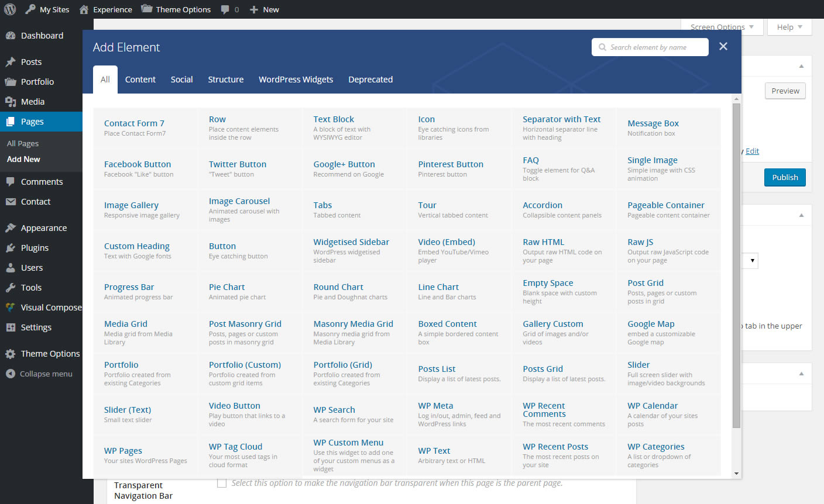Select the Image Carousel element
The width and height of the screenshot is (824, 504).
(x=250, y=209)
